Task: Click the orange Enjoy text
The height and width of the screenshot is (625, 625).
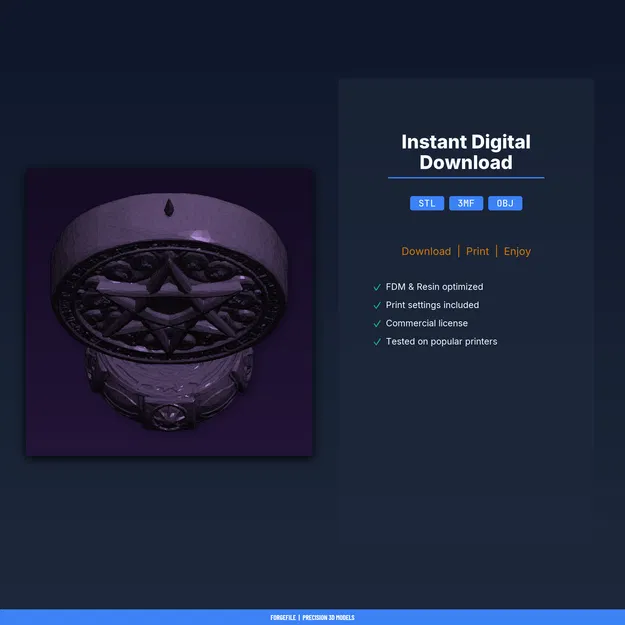Action: click(x=517, y=252)
